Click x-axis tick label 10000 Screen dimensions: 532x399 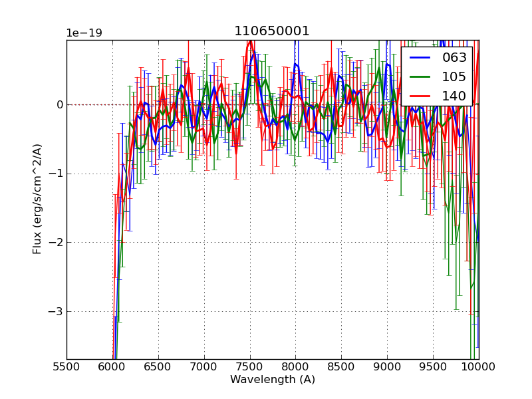[x=477, y=366]
